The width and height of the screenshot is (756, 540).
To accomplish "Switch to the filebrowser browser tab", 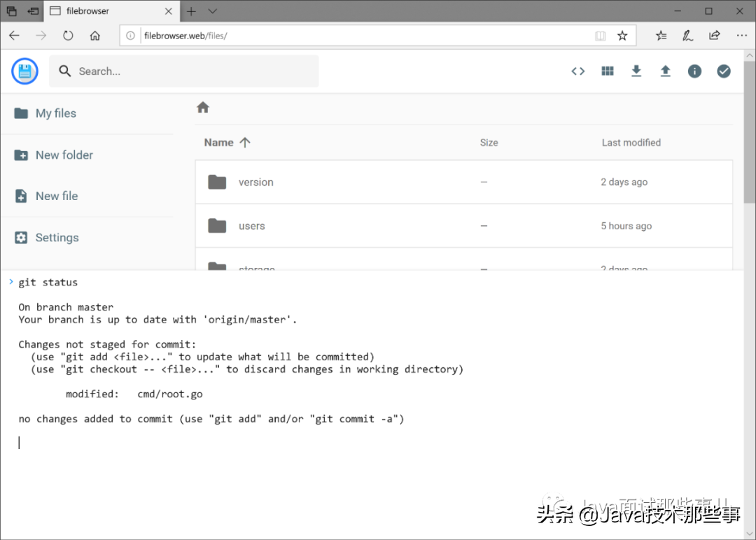I will 98,11.
